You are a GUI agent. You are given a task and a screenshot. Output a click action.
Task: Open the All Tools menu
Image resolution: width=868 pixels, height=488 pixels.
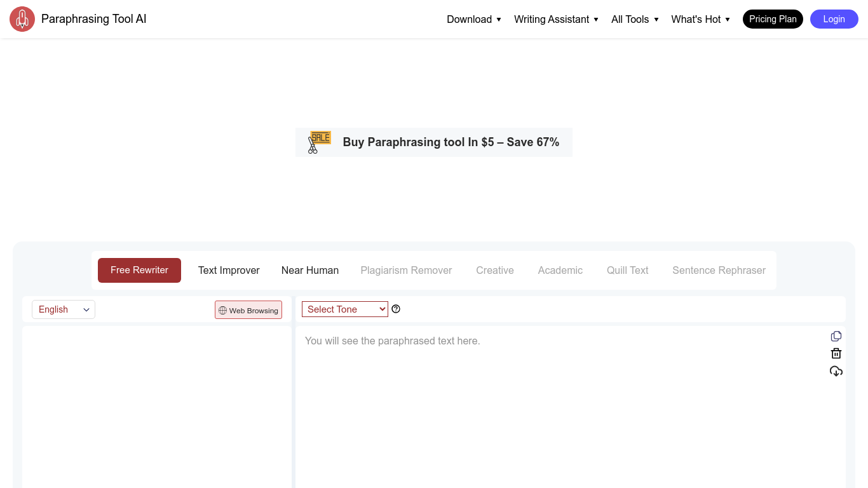click(x=635, y=19)
